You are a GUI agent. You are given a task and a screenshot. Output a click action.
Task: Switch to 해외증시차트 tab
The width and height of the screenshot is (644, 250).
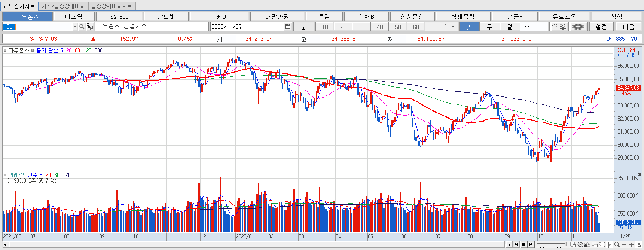tap(19, 6)
